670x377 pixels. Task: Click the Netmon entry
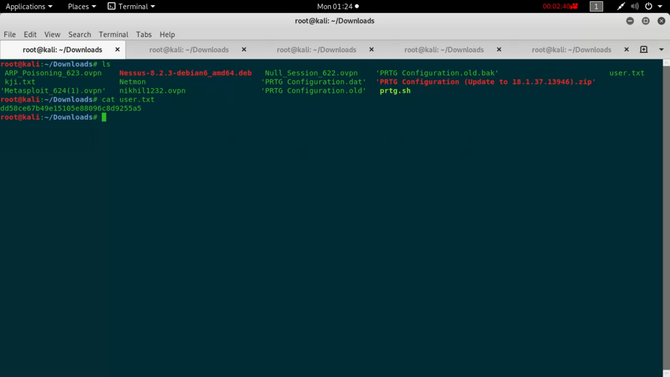[x=132, y=82]
